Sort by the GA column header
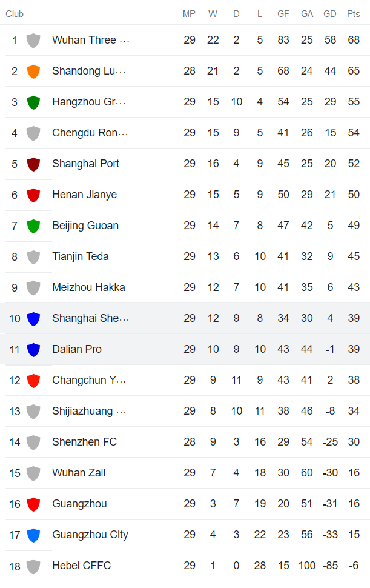 tap(306, 13)
